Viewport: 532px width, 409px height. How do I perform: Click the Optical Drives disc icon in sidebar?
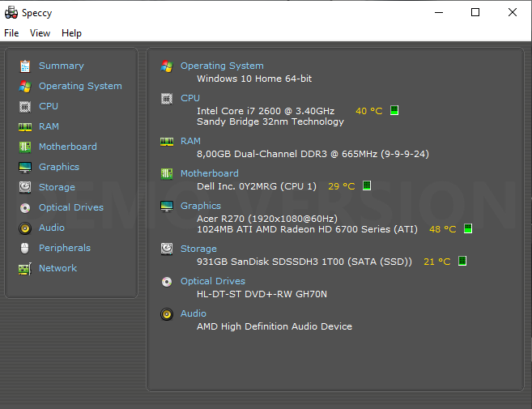click(24, 207)
